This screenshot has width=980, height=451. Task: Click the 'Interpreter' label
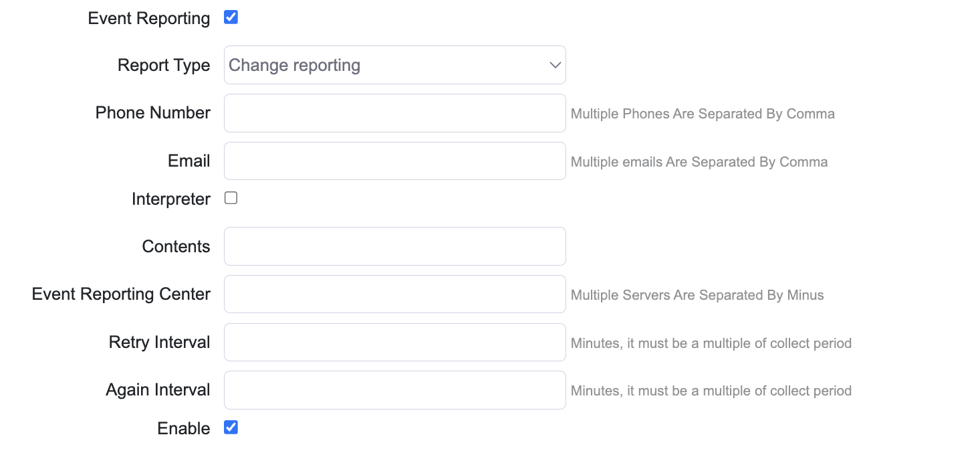coord(171,199)
